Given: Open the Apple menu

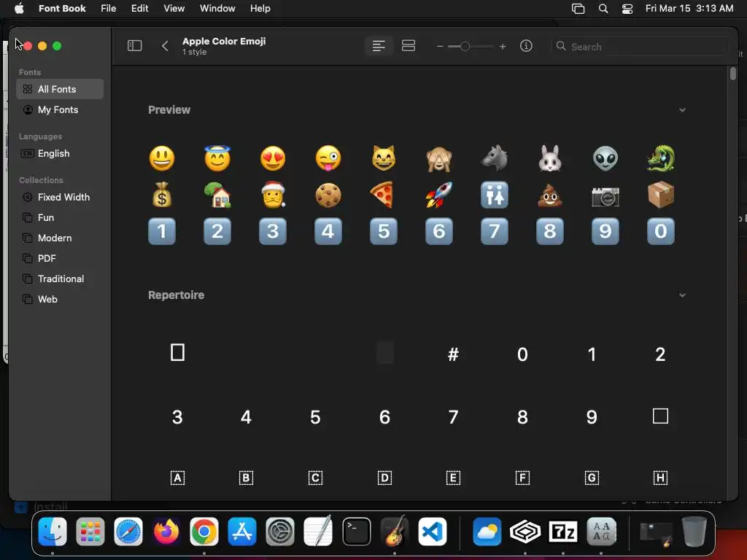Looking at the screenshot, I should coord(19,8).
